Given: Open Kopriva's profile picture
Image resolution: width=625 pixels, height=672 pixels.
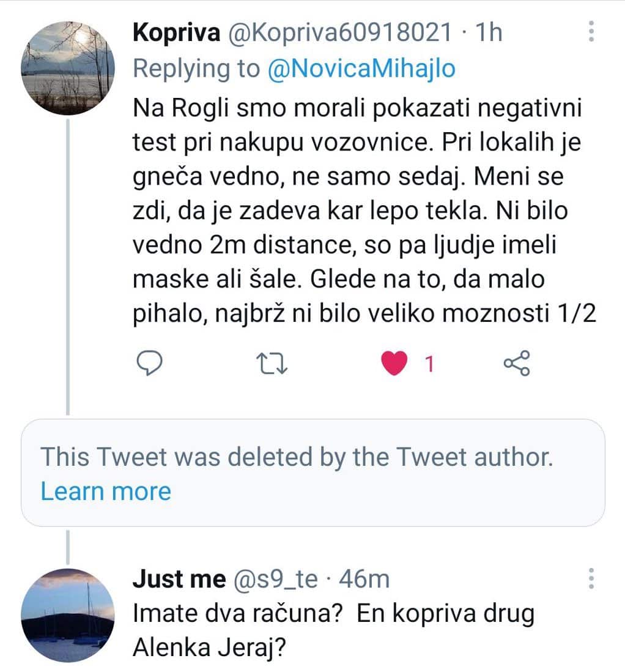Looking at the screenshot, I should [67, 68].
